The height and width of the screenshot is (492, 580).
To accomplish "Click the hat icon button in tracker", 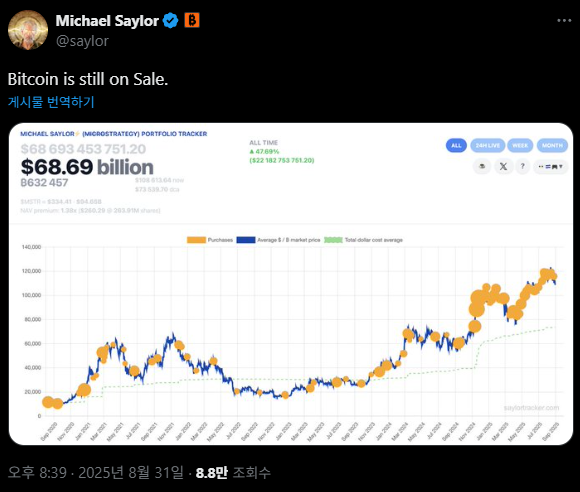I will (x=482, y=166).
